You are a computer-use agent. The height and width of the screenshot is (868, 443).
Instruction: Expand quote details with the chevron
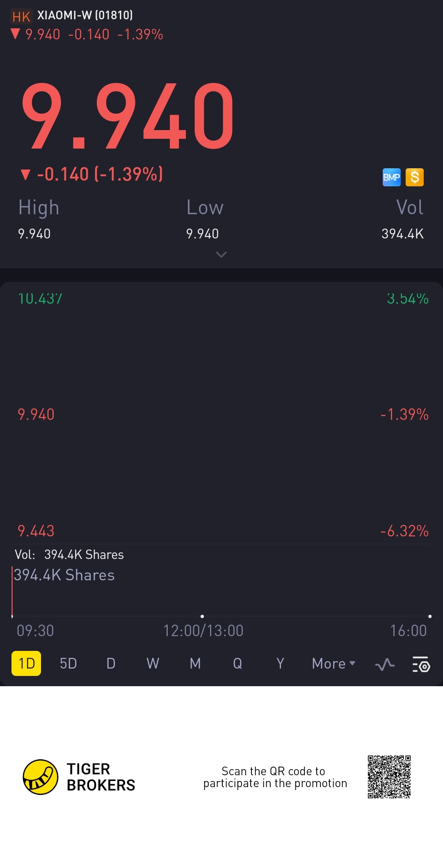click(221, 255)
